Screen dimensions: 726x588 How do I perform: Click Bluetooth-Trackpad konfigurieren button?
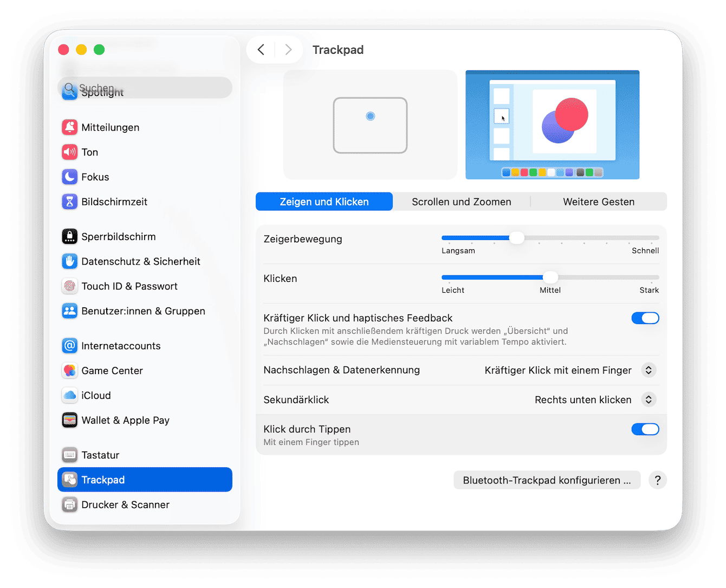546,480
